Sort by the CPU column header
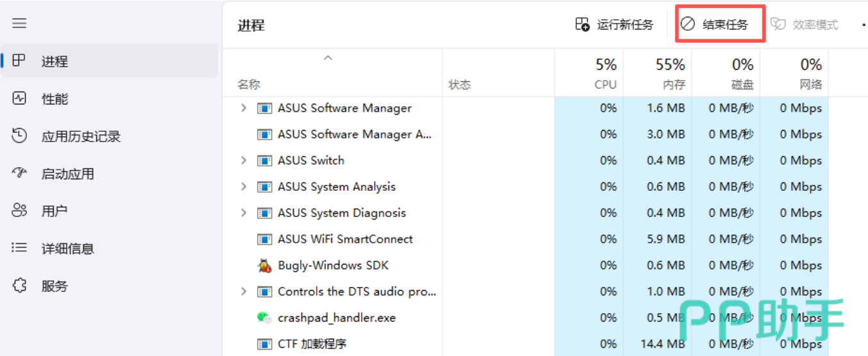Screen dimensions: 868x356 605,85
